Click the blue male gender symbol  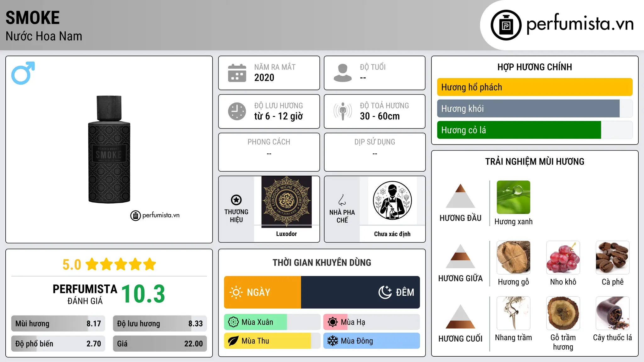pyautogui.click(x=23, y=73)
